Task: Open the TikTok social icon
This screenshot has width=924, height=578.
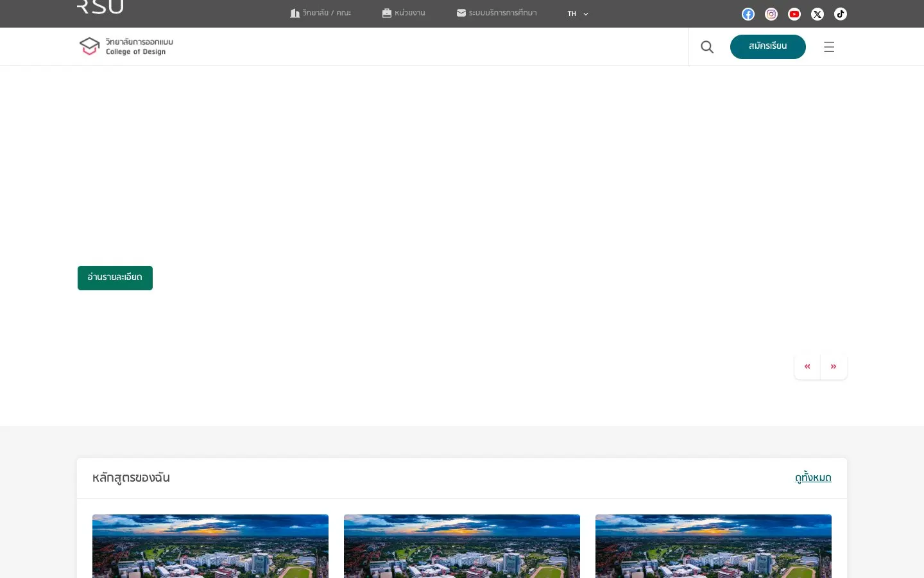Action: [841, 14]
